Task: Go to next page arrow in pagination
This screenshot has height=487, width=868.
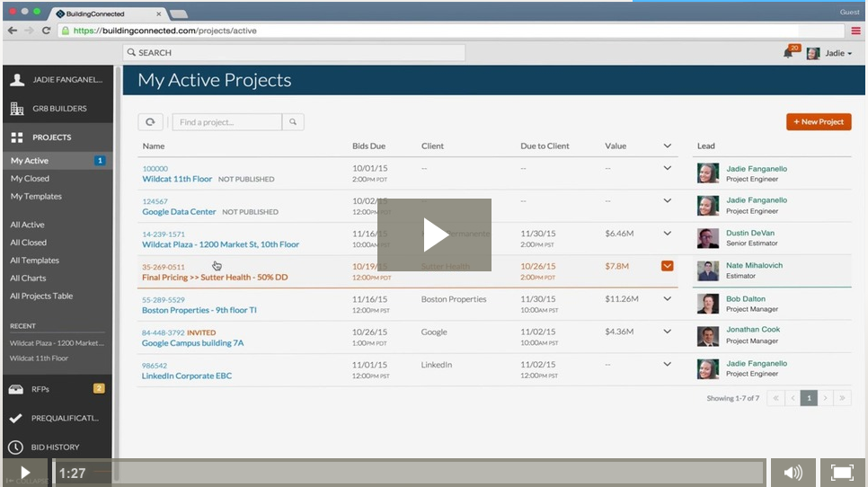Action: pos(826,398)
